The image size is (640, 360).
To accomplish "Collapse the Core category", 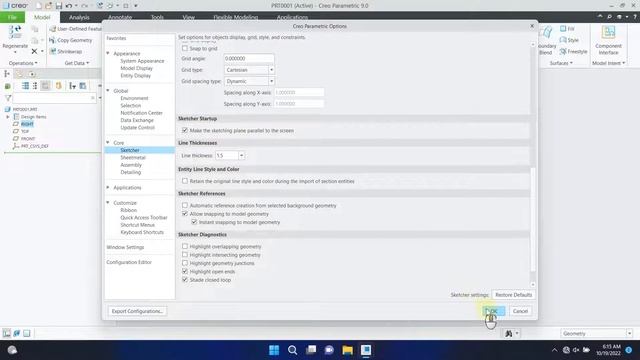I will pos(108,142).
